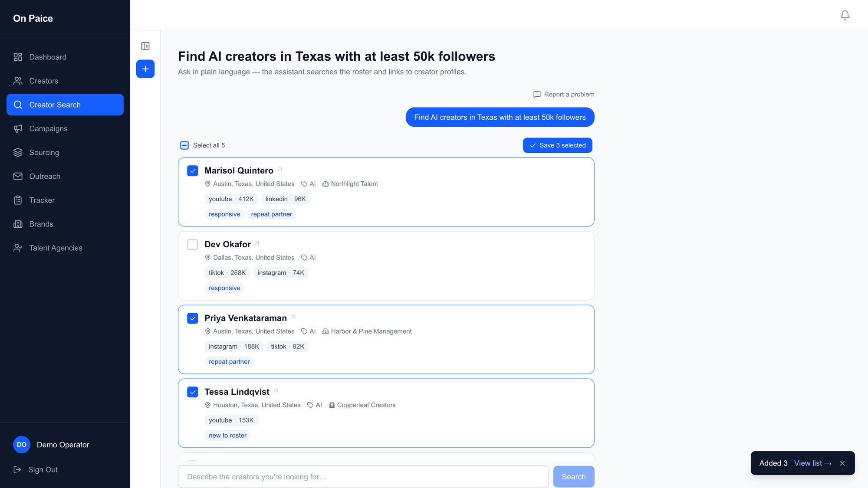Open the notifications bell
The image size is (868, 488).
click(845, 15)
